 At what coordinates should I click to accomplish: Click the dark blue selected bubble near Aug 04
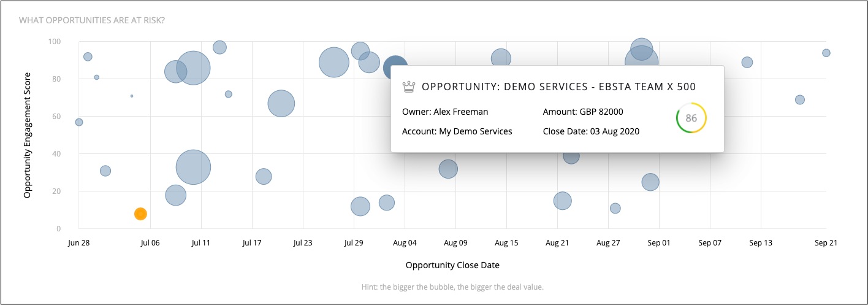point(395,68)
